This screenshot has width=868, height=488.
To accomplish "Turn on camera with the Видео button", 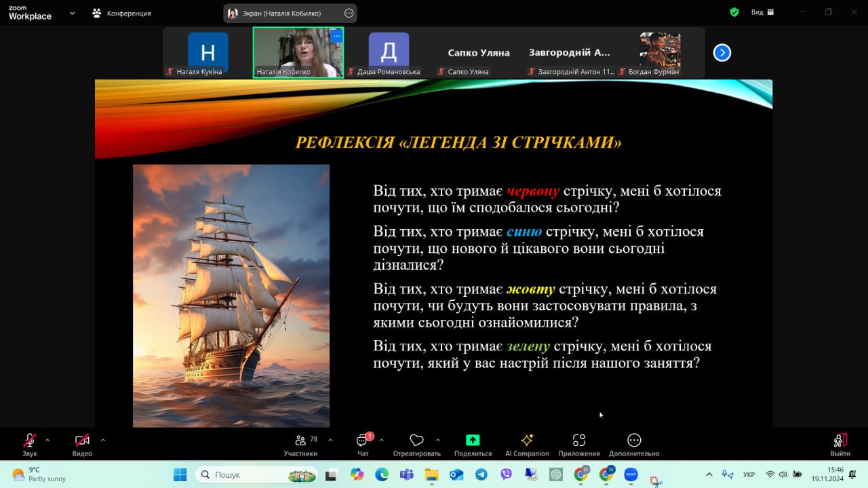I will point(82,441).
